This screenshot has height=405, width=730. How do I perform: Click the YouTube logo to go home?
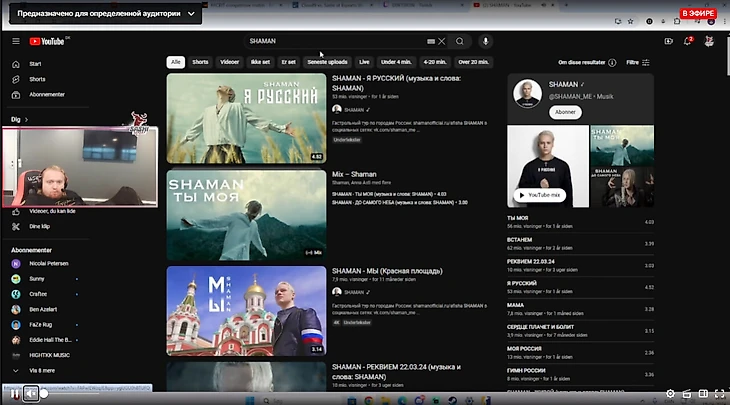pos(46,41)
